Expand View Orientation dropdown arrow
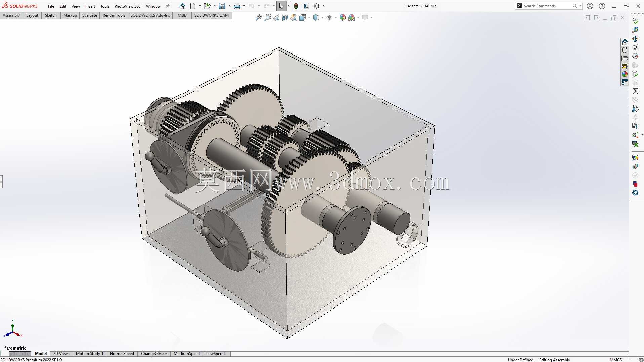Screen dimensions: 644x362 (x=309, y=17)
